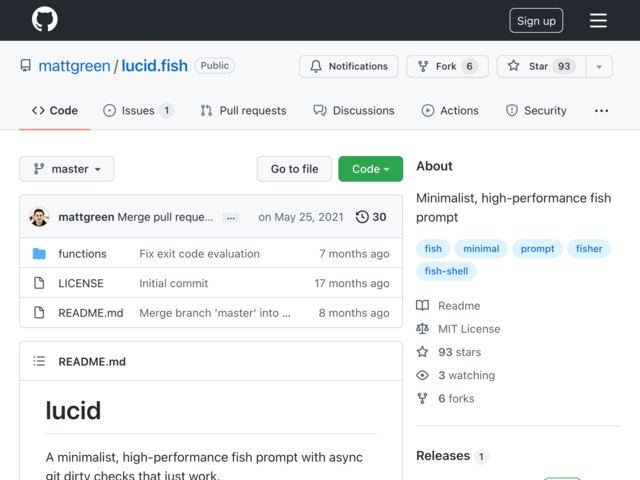The image size is (640, 480).
Task: Open the lucid.fish repository link
Action: pyautogui.click(x=154, y=66)
